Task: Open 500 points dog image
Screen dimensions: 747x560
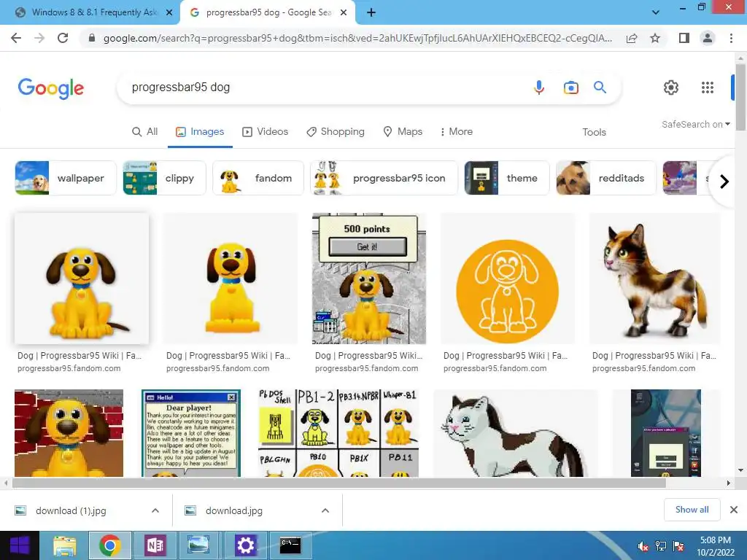Action: pyautogui.click(x=368, y=279)
